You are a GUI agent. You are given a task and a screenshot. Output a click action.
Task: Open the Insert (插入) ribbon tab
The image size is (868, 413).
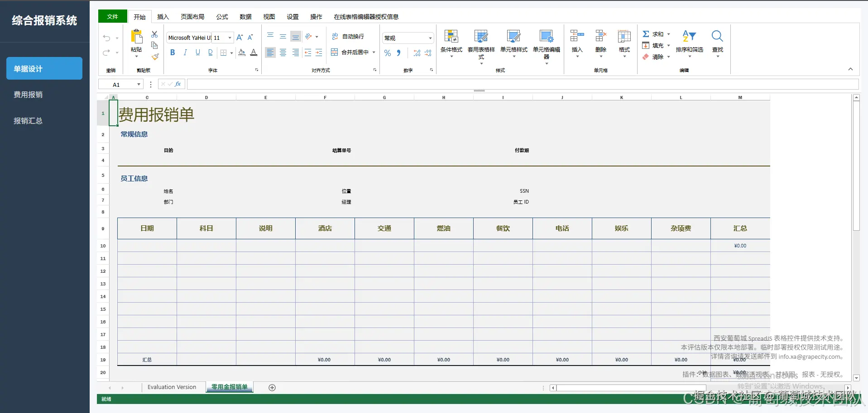(x=163, y=17)
